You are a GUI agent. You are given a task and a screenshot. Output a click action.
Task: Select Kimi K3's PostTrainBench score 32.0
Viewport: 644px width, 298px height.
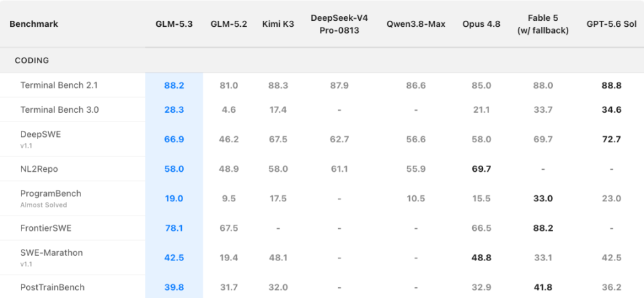(278, 287)
